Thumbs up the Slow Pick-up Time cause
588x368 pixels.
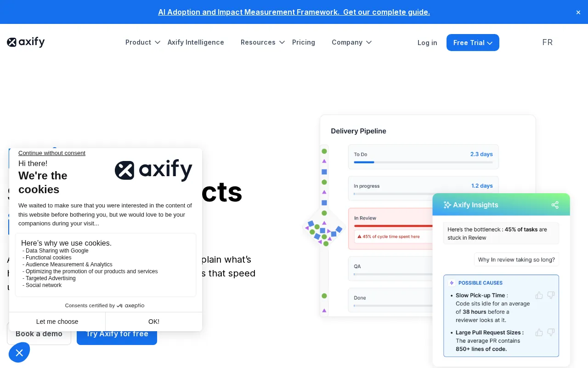[539, 295]
